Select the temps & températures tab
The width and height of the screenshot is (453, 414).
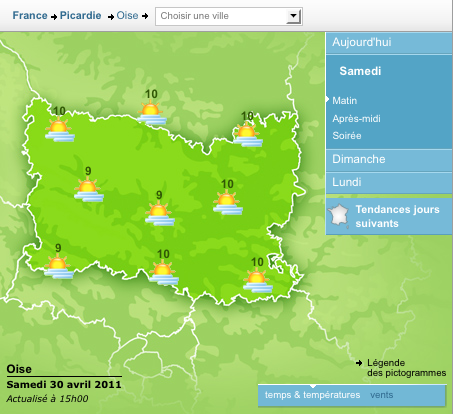[312, 395]
